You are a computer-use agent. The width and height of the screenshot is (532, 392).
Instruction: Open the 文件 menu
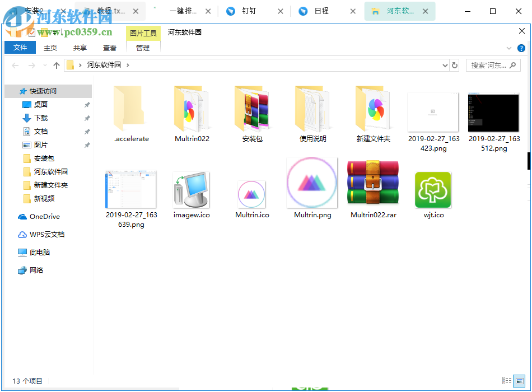20,48
